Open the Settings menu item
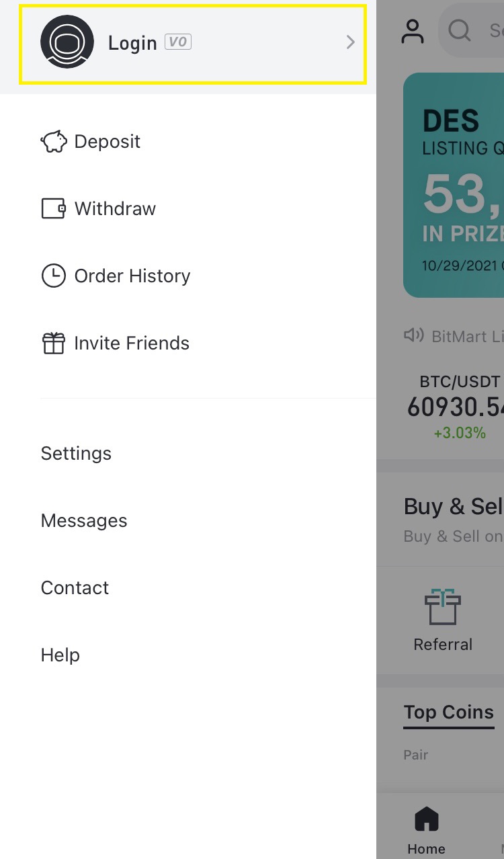Image resolution: width=504 pixels, height=859 pixels. pyautogui.click(x=76, y=453)
